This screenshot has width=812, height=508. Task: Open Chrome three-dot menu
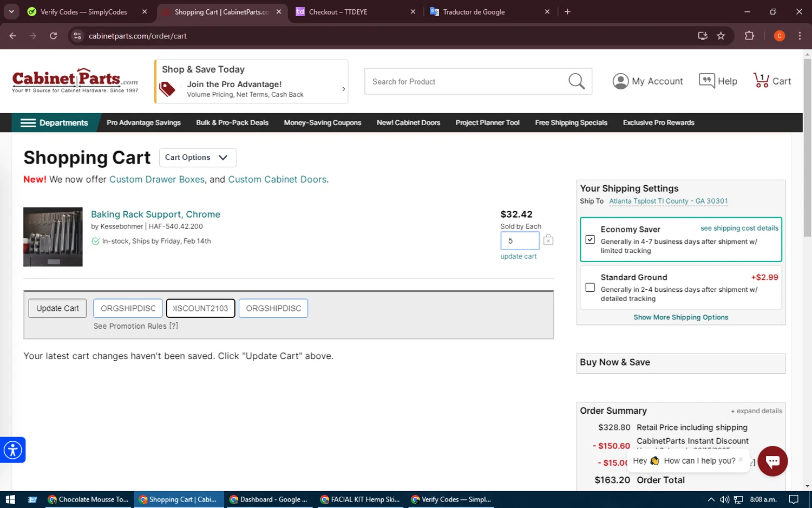pos(800,36)
